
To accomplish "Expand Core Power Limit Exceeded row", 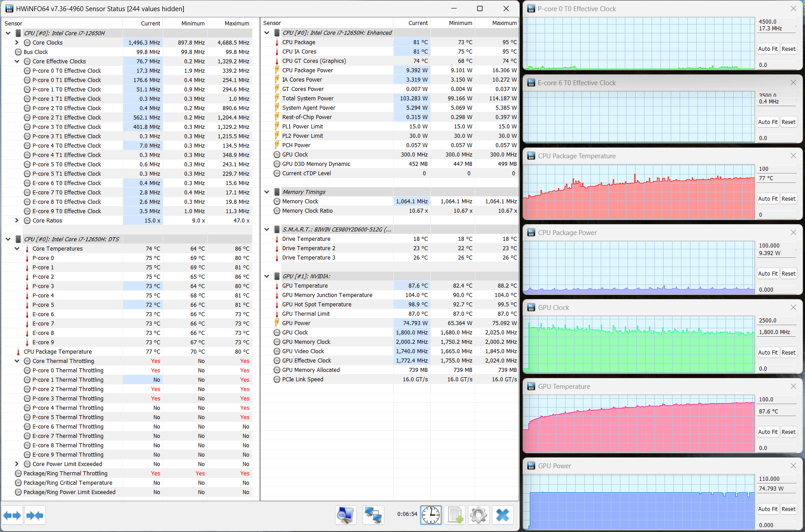I will (x=17, y=464).
